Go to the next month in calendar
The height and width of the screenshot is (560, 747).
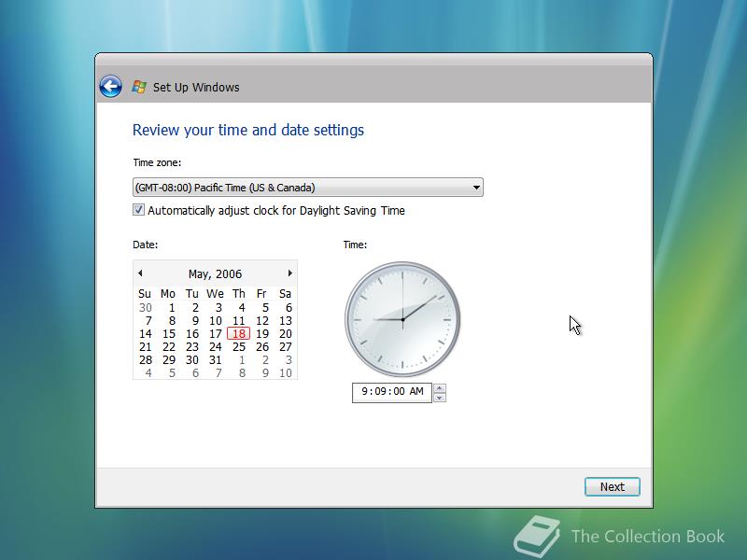pos(289,273)
